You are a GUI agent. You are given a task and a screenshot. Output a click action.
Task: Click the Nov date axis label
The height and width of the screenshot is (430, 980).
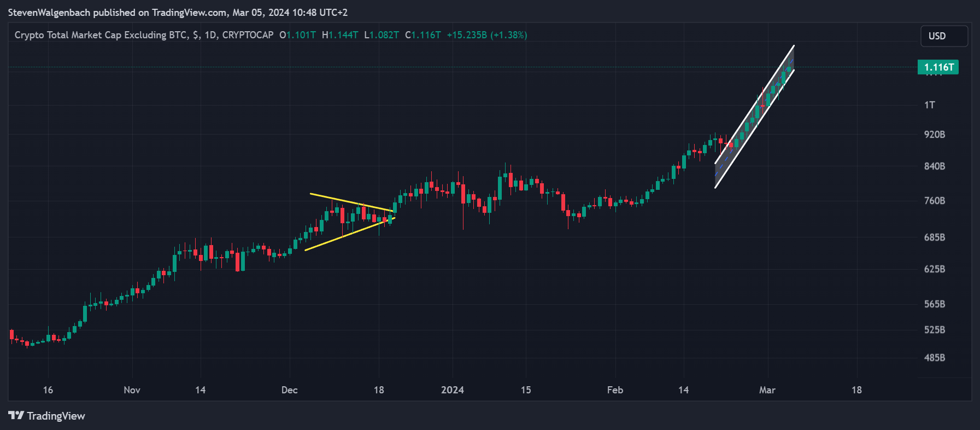coord(132,390)
